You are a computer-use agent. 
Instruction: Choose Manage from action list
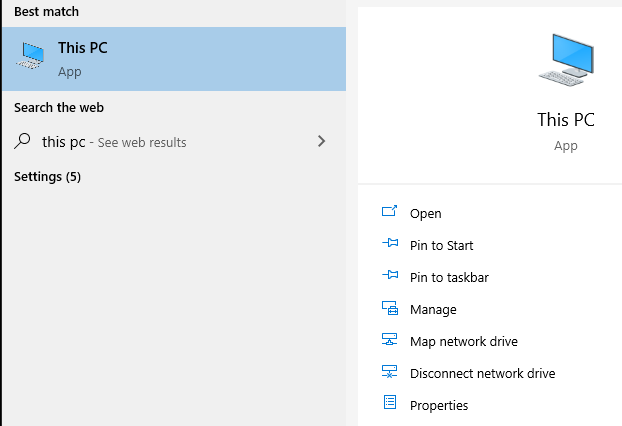433,310
